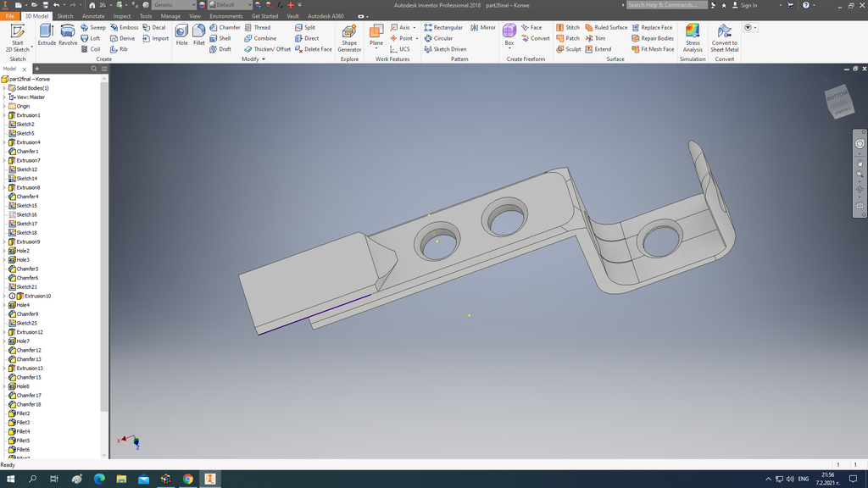
Task: Search the model browser
Action: (x=93, y=69)
